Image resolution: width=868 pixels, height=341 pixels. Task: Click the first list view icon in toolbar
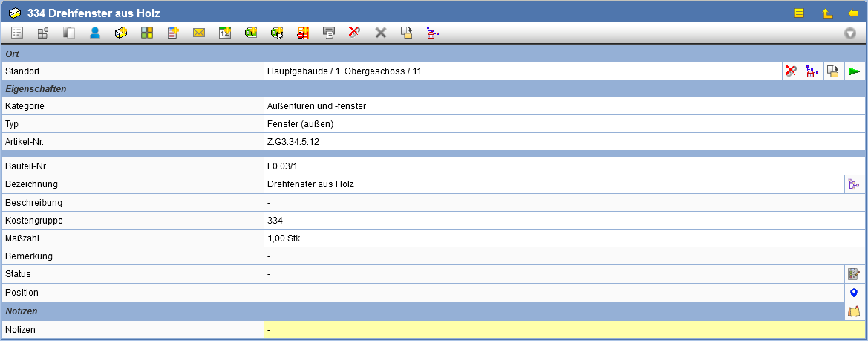pyautogui.click(x=17, y=33)
